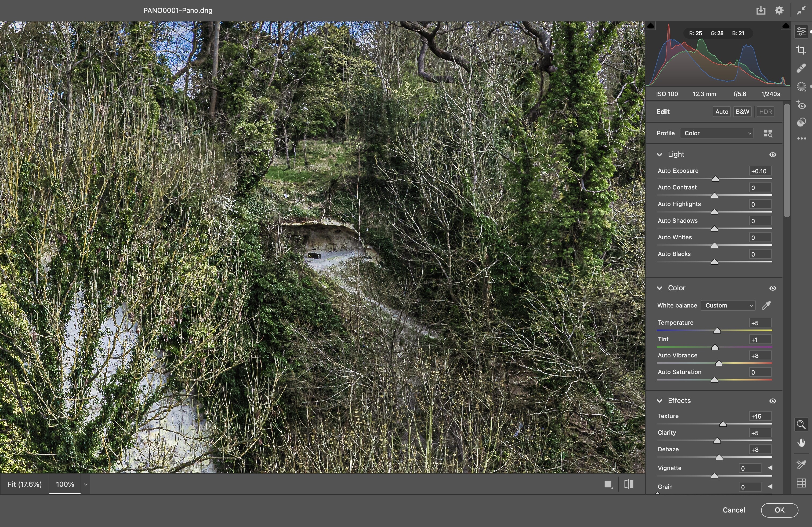Hide the Color panel edits with eye
The height and width of the screenshot is (527, 812).
click(773, 288)
